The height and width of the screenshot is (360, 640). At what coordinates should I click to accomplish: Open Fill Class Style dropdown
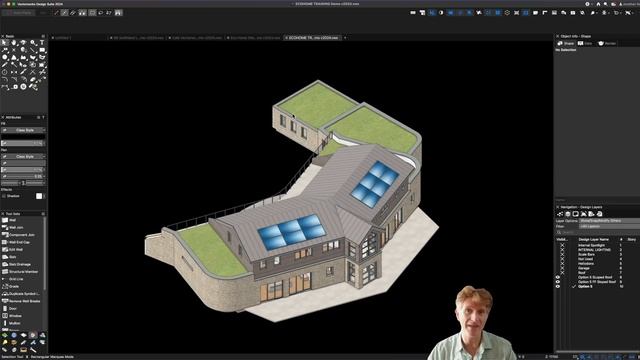click(x=24, y=130)
